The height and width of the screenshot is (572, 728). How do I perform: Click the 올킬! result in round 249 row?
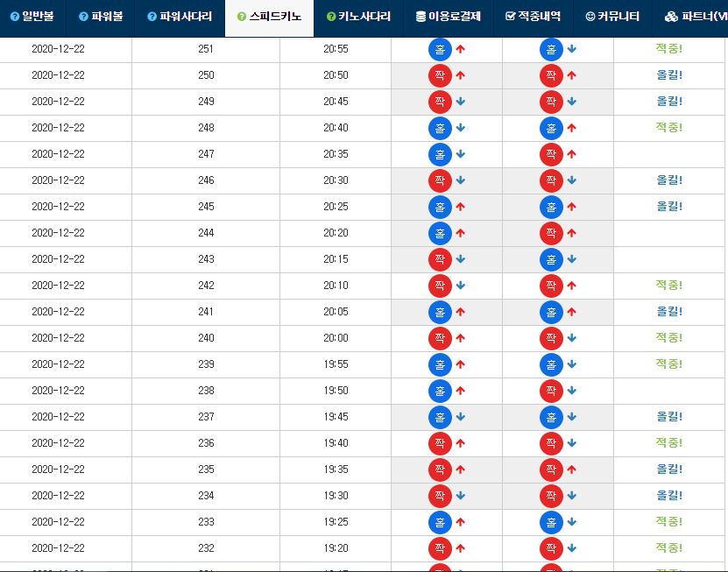(x=669, y=101)
